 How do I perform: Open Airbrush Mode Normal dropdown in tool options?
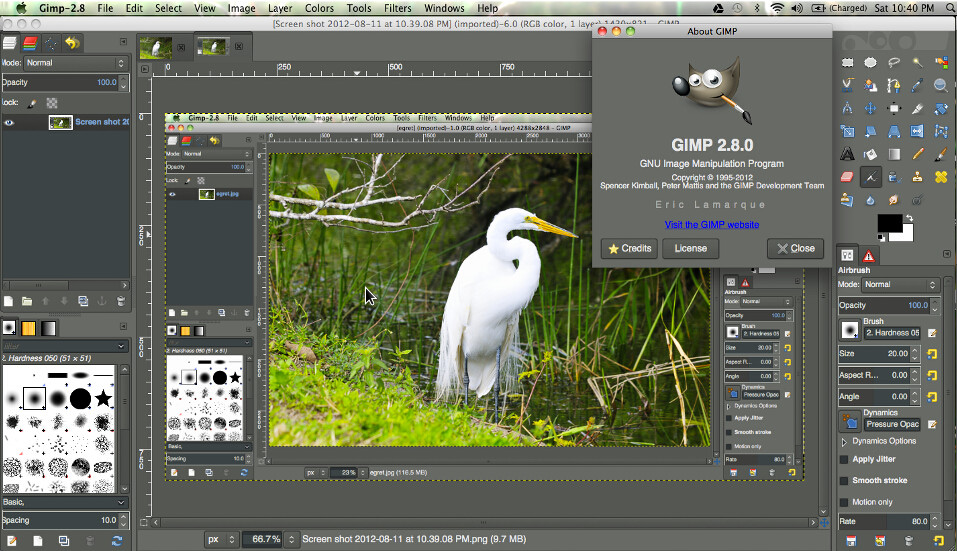pyautogui.click(x=900, y=284)
